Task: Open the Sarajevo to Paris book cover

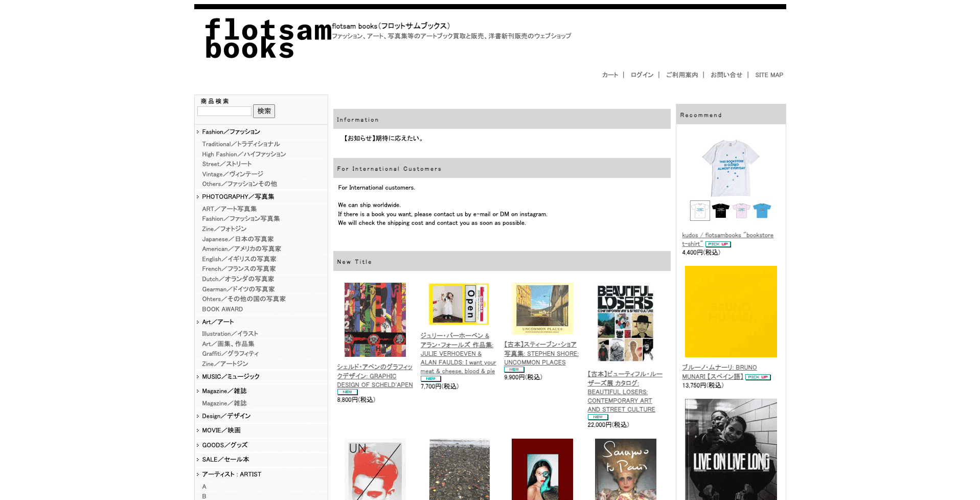Action: pyautogui.click(x=625, y=469)
